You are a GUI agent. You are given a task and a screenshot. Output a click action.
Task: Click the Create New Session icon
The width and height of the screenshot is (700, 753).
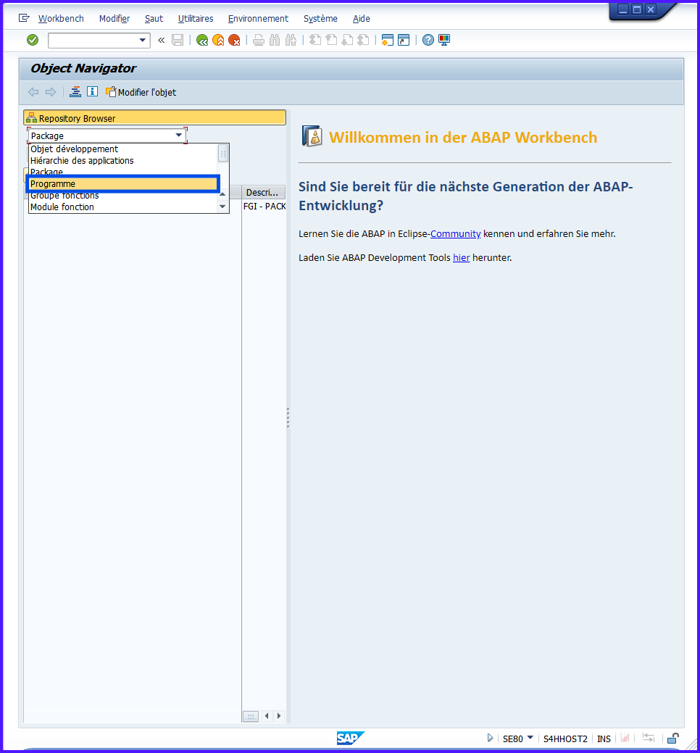388,40
